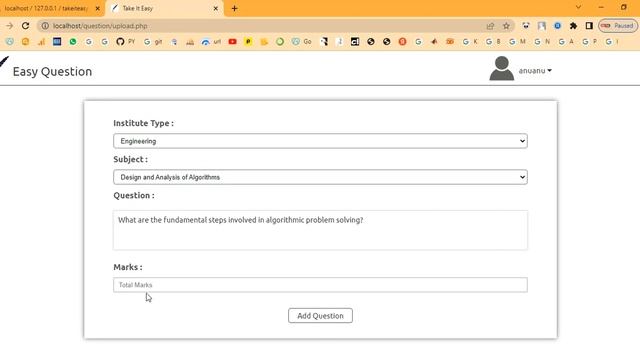Open the 'url' bookmark
640x360 pixels.
pos(211,42)
